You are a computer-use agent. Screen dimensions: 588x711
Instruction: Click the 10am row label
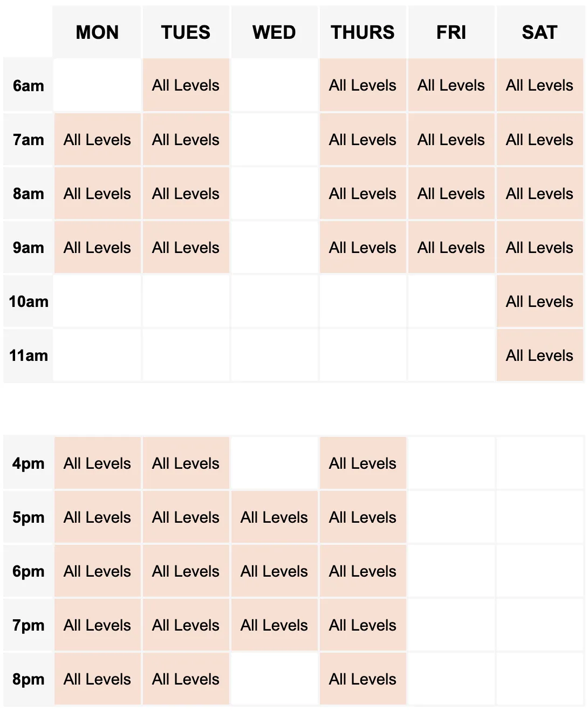[28, 302]
